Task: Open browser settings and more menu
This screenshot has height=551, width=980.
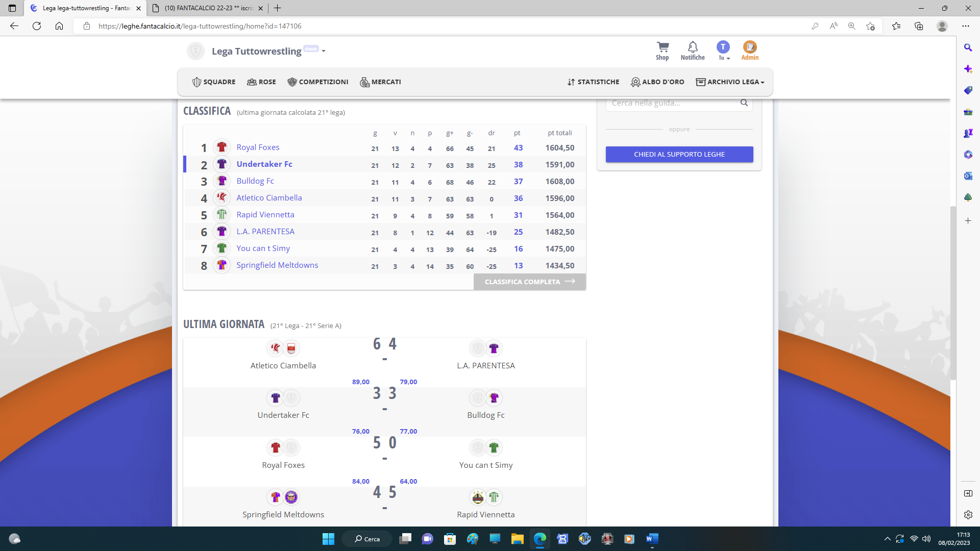Action: pyautogui.click(x=966, y=26)
